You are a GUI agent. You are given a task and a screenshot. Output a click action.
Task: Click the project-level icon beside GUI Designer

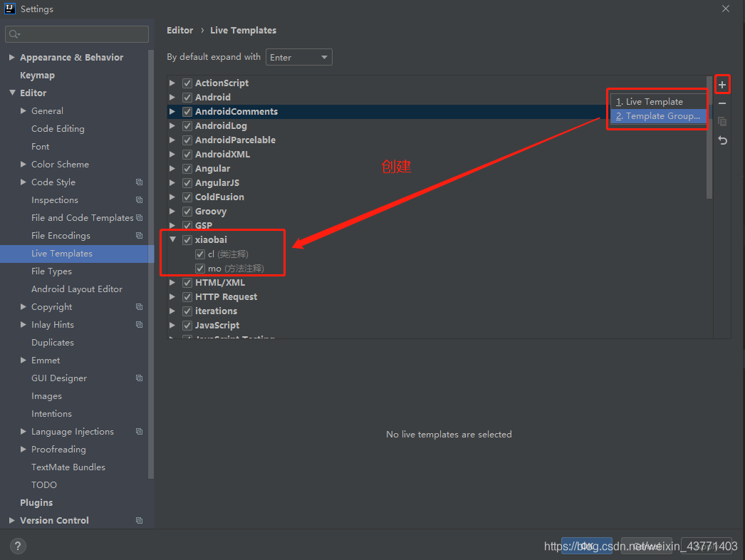(139, 378)
